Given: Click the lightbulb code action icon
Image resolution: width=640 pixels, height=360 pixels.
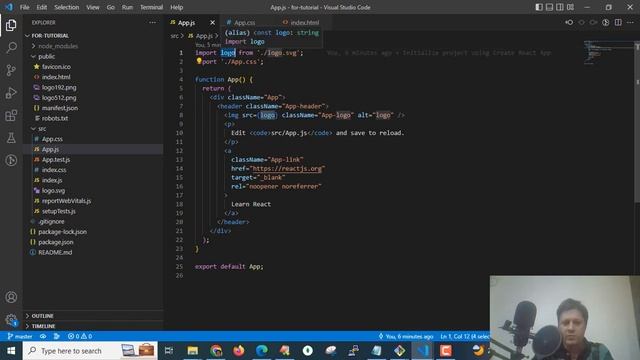Looking at the screenshot, I should tap(199, 61).
